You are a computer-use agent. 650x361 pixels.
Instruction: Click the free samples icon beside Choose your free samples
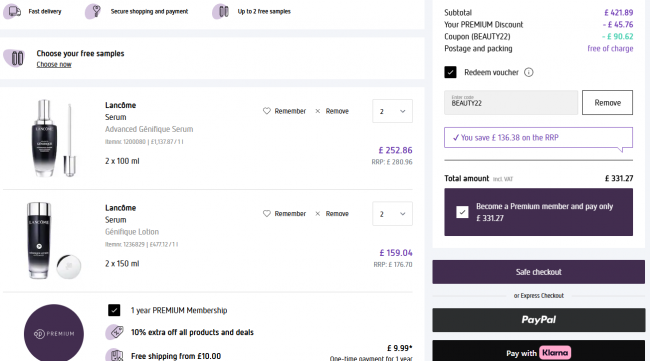[15, 58]
